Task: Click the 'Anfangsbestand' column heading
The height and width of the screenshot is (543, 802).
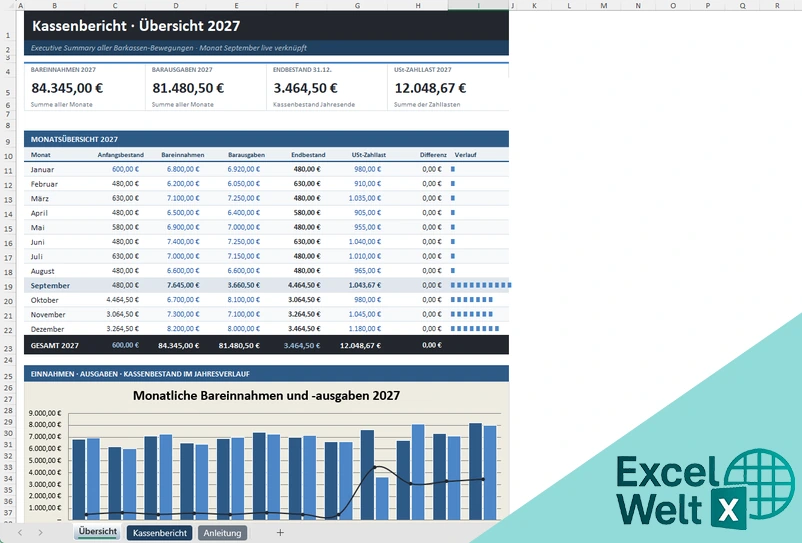Action: click(121, 154)
